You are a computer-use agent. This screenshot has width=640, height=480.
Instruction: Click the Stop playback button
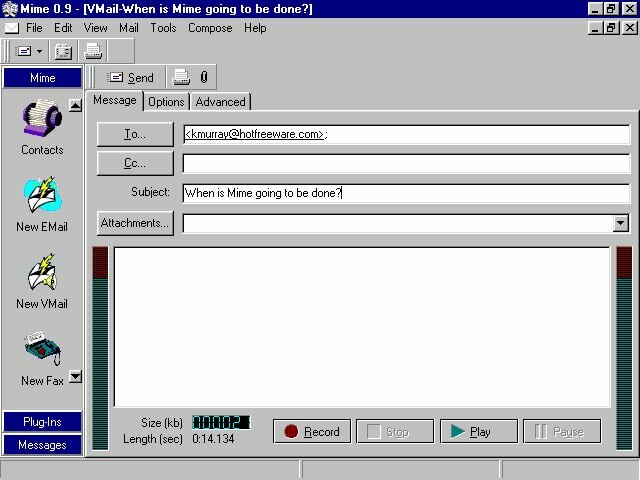[x=395, y=431]
